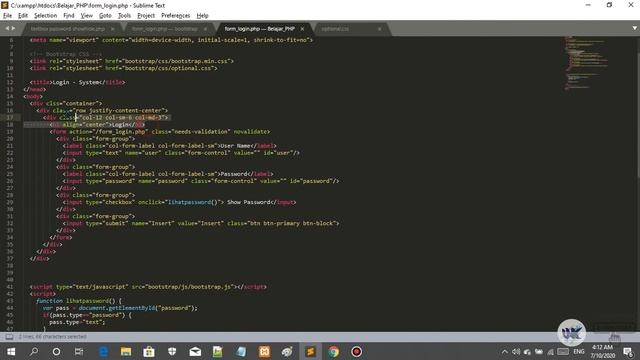Open the Preferences menu
This screenshot has width=640, height=360.
click(x=176, y=16)
